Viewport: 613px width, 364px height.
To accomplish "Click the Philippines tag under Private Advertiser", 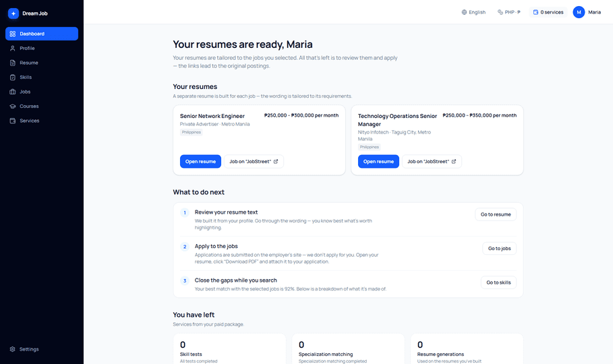I will (191, 132).
